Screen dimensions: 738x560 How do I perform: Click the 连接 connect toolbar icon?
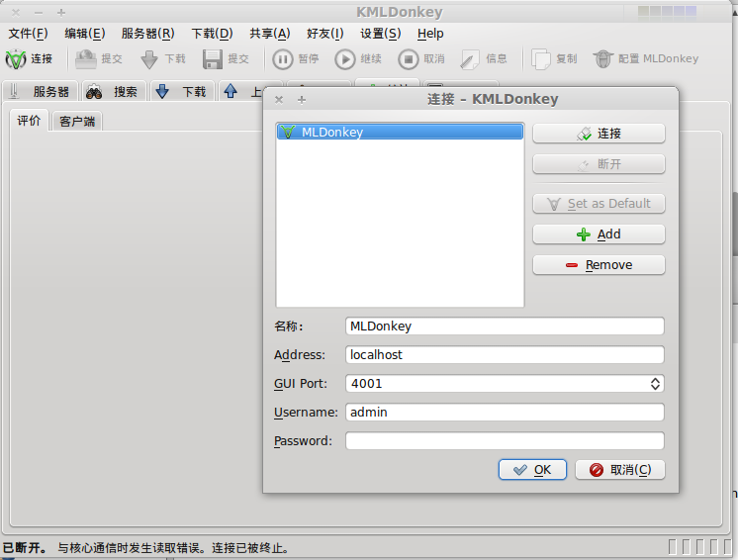(16, 59)
